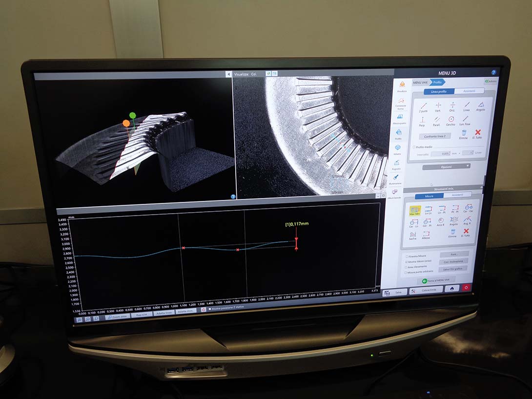Screen dimensions: 532x399
Task: Select the Cer-Ln measurement tool
Action: 413,223
